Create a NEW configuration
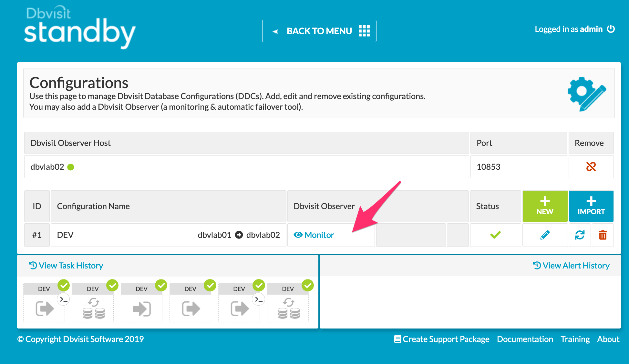 (x=545, y=206)
